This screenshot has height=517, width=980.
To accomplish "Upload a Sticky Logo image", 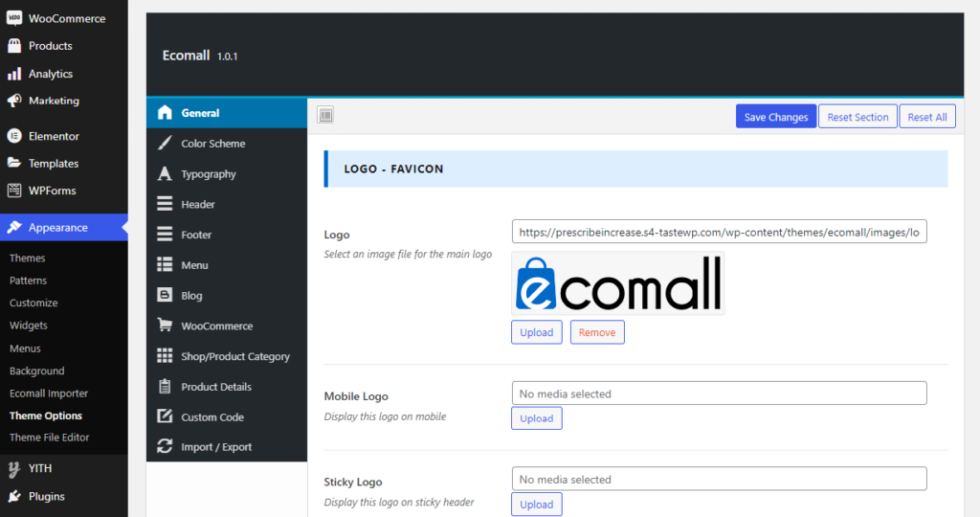I will tap(536, 505).
